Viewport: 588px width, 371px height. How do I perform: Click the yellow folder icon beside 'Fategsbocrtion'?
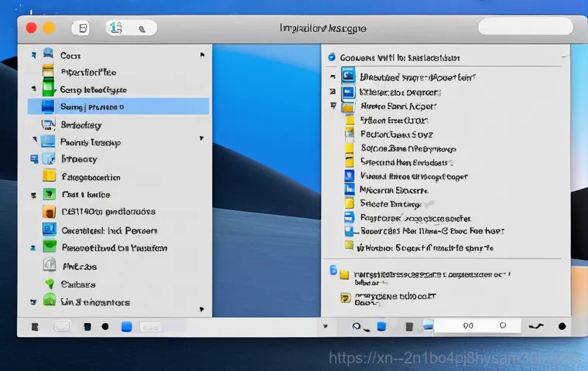point(49,175)
